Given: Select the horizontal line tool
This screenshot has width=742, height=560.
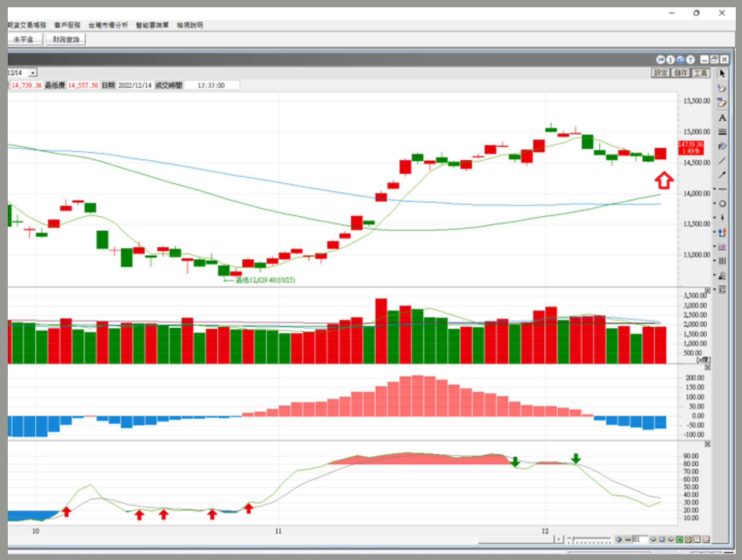Looking at the screenshot, I should pyautogui.click(x=722, y=189).
